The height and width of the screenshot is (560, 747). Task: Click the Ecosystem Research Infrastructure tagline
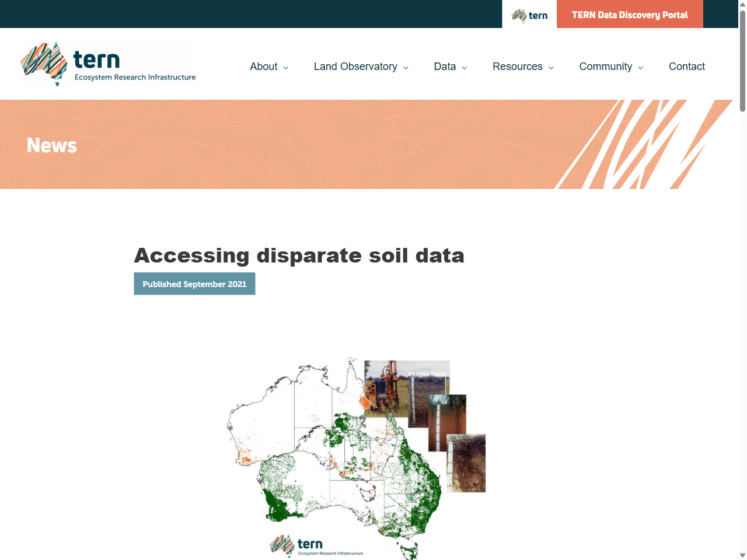(135, 77)
